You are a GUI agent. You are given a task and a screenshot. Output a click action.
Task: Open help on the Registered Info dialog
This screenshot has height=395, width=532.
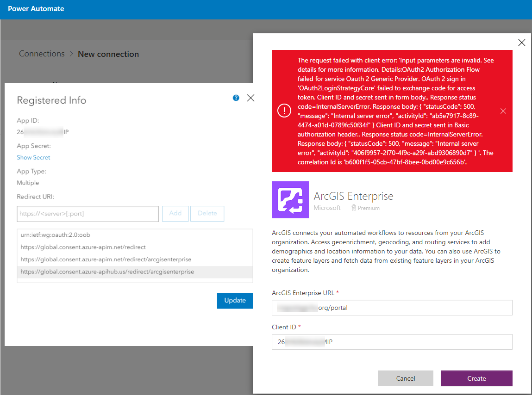pos(236,98)
